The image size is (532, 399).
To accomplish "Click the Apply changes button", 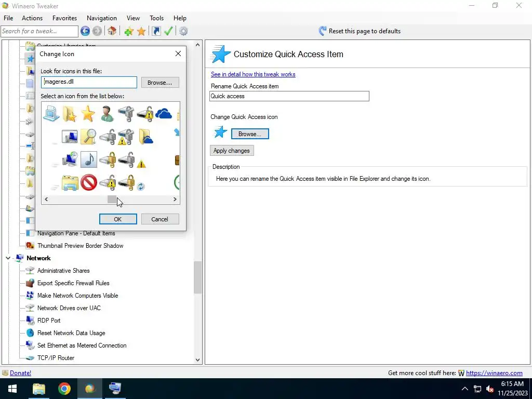I will pos(232,151).
